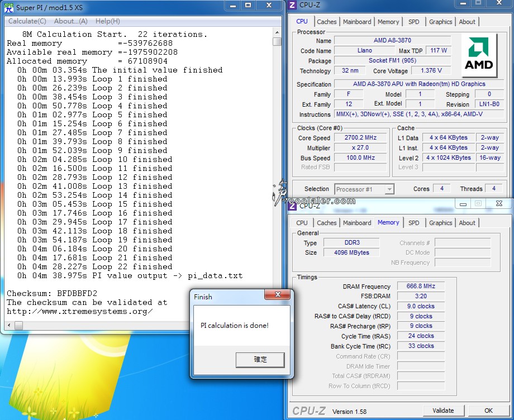Click the Core Voltage value 1.376 V
The image size is (514, 420).
[x=431, y=71]
